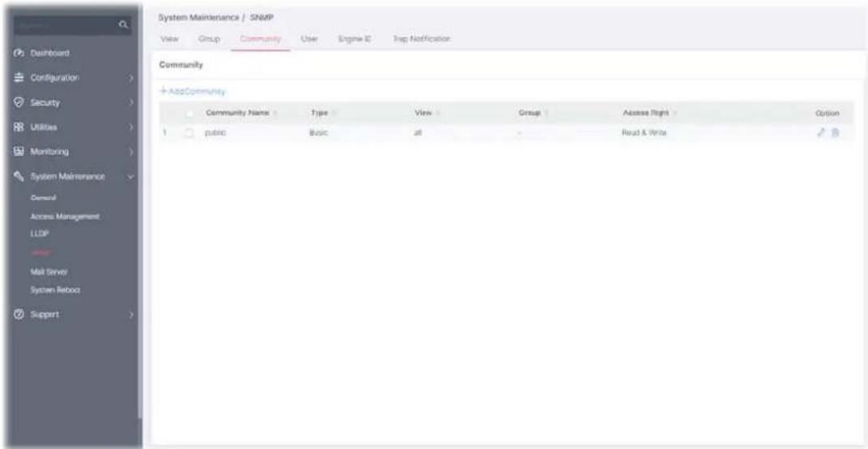Sort by Community Name column arrow
This screenshot has width=868, height=449.
[275, 113]
